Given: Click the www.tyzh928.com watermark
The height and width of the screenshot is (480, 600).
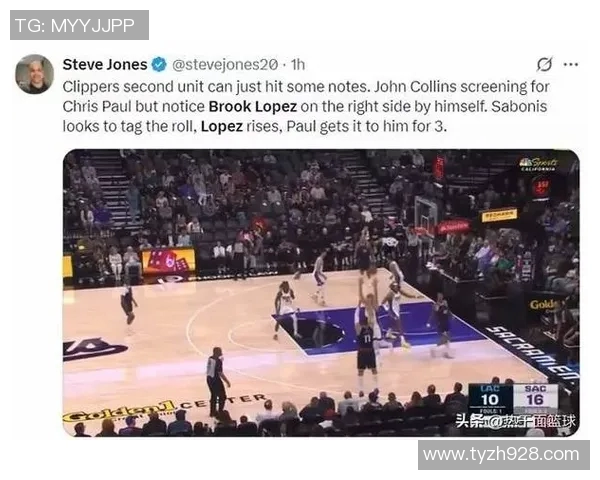Looking at the screenshot, I should tap(504, 455).
